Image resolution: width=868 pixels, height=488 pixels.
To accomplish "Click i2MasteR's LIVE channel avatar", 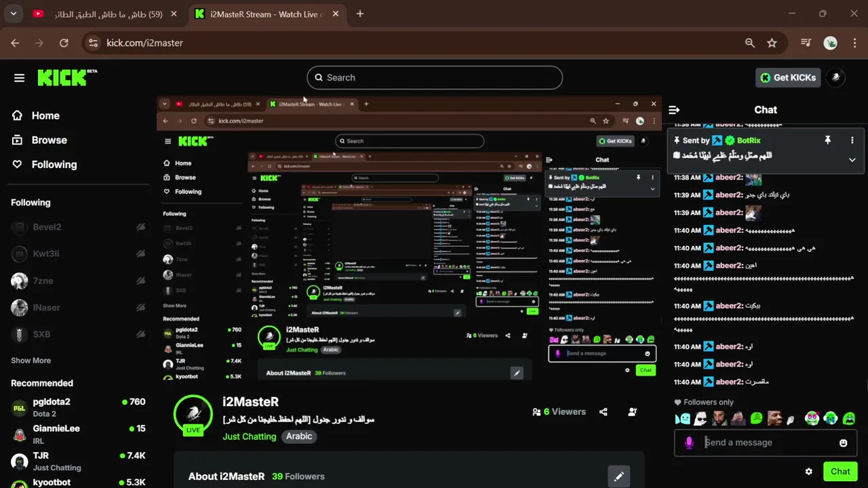I will click(193, 413).
